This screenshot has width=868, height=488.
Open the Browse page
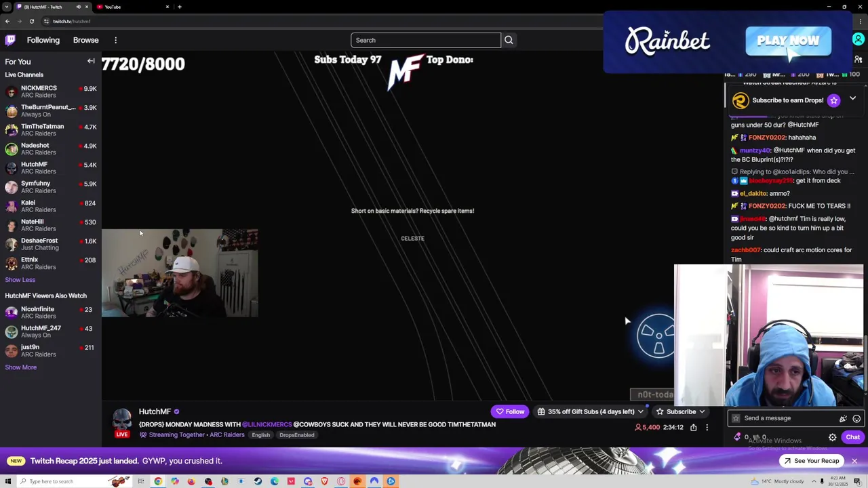click(86, 40)
